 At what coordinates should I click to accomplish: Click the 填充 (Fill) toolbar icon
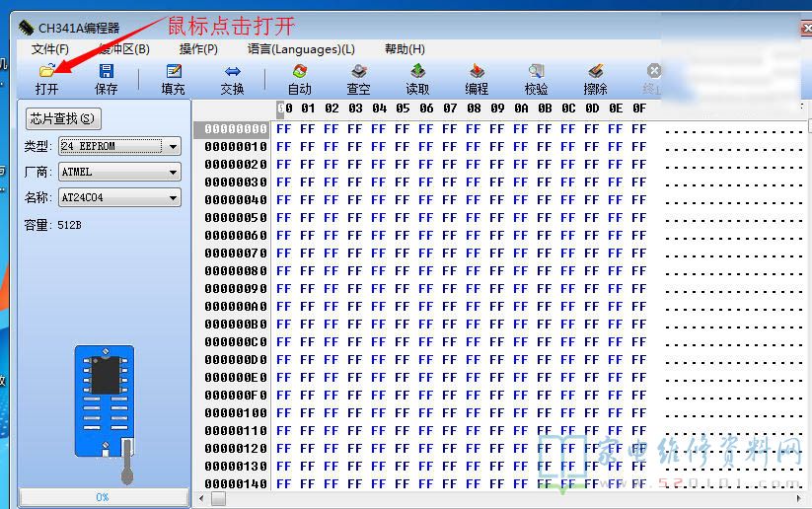point(174,72)
